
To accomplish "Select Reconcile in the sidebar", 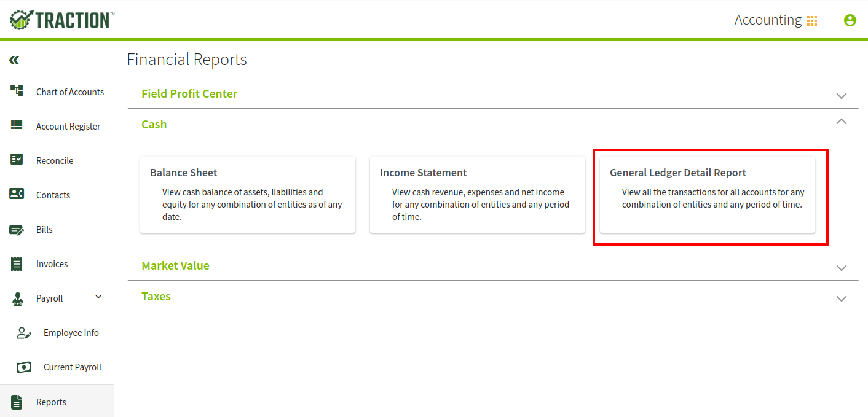I will [55, 161].
